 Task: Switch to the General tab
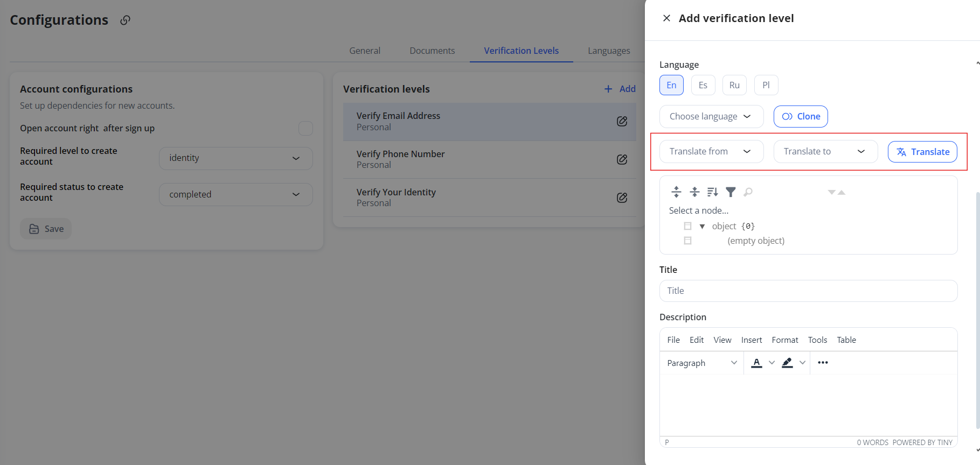pyautogui.click(x=365, y=51)
